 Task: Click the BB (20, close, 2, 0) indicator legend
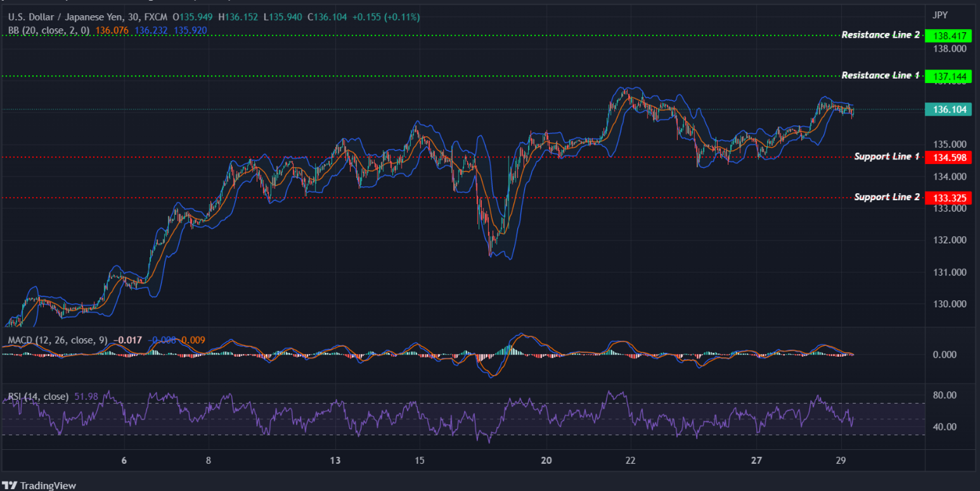coord(48,30)
